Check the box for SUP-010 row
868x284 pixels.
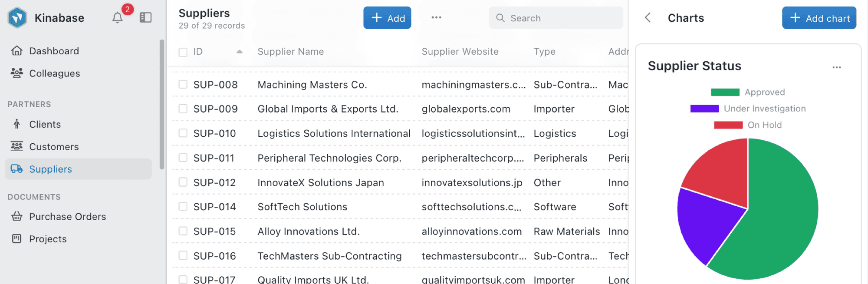tap(183, 133)
